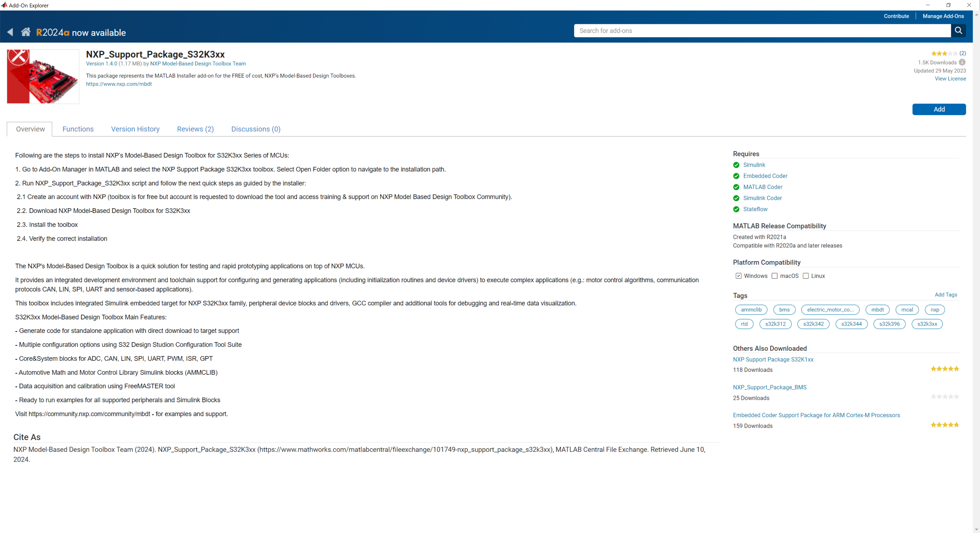Click the Add Tags link
Screen dimensions: 980x533
pos(946,295)
